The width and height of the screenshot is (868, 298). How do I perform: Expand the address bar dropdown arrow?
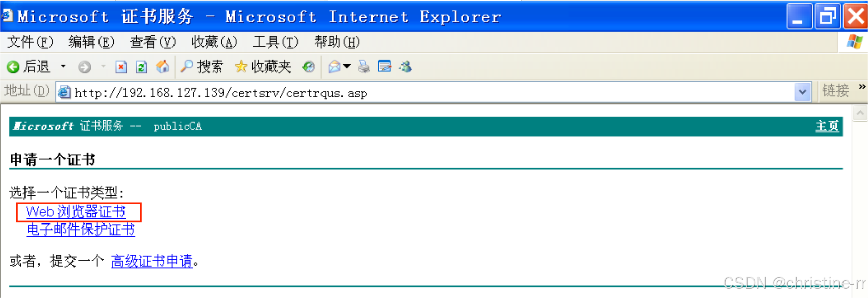803,92
